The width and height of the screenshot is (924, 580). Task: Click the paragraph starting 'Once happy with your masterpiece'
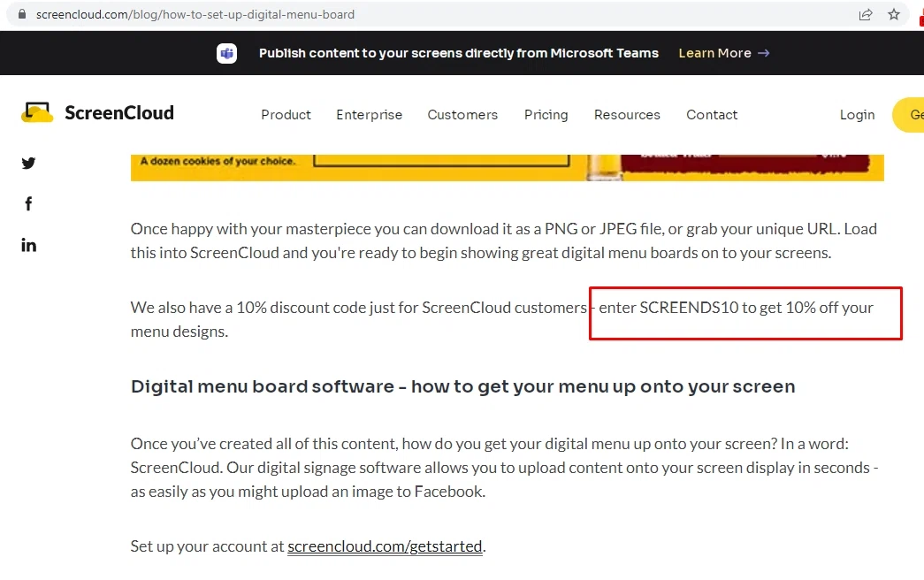point(504,240)
